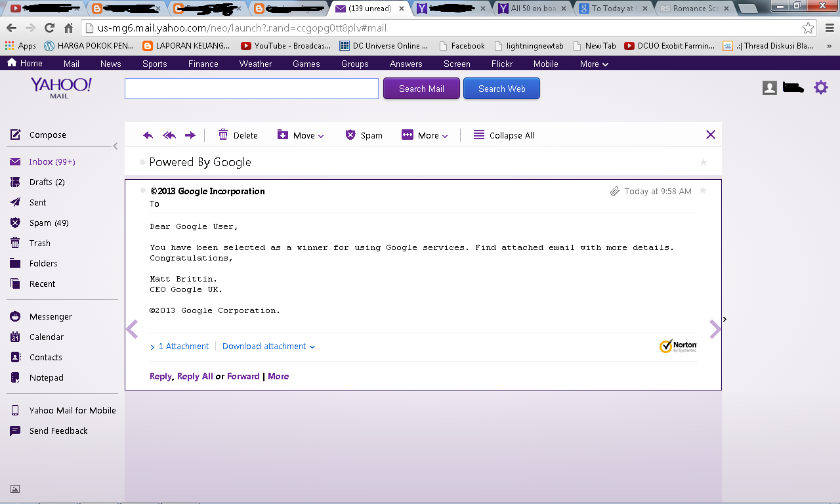Open Sports in Yahoo navigation bar
Image resolution: width=840 pixels, height=504 pixels.
coord(154,64)
